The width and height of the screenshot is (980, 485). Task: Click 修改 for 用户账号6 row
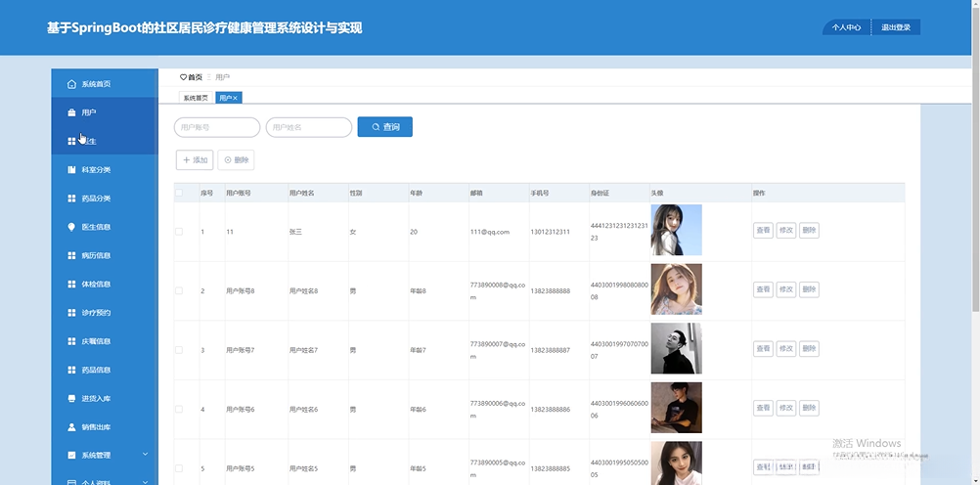pyautogui.click(x=785, y=408)
